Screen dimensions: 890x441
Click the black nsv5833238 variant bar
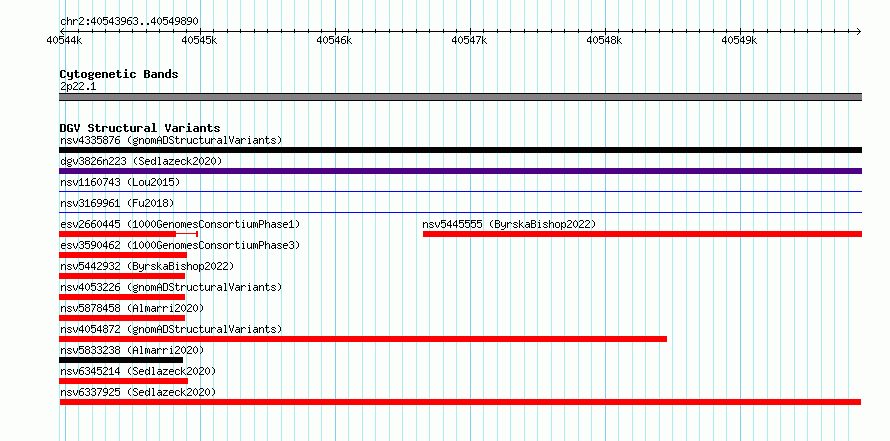121,360
